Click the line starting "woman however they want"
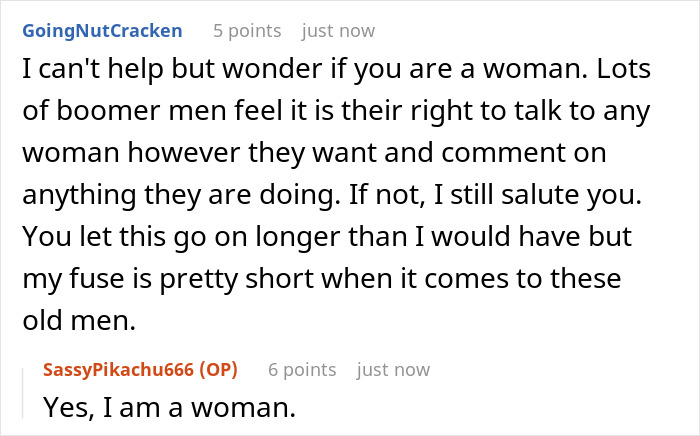Screen dimensions: 700x436 pos(314,153)
